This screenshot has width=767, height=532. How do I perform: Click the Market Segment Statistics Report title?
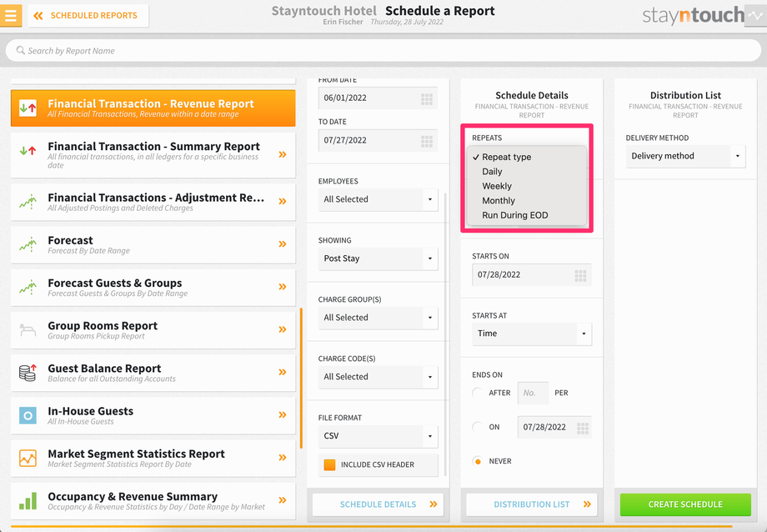pos(136,454)
